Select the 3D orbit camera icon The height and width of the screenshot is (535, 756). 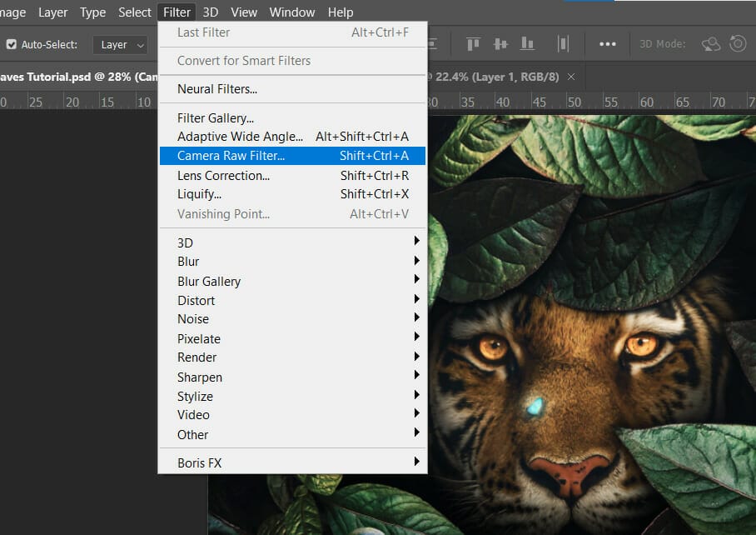tap(710, 44)
